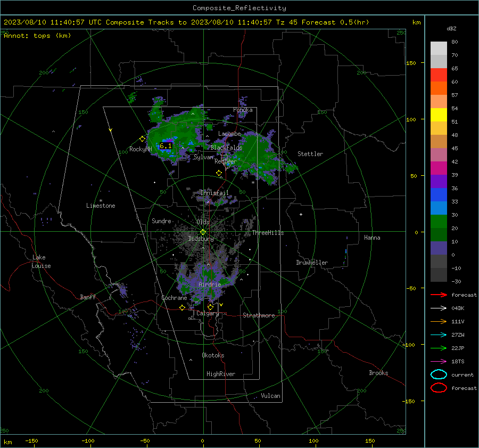The height and width of the screenshot is (448, 479).
Task: Click the Didsbury label
Action: [201, 239]
